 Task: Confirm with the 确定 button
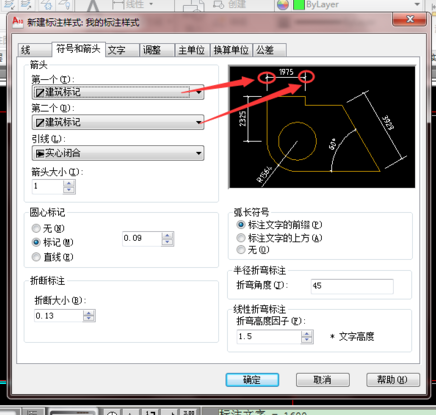tap(252, 380)
